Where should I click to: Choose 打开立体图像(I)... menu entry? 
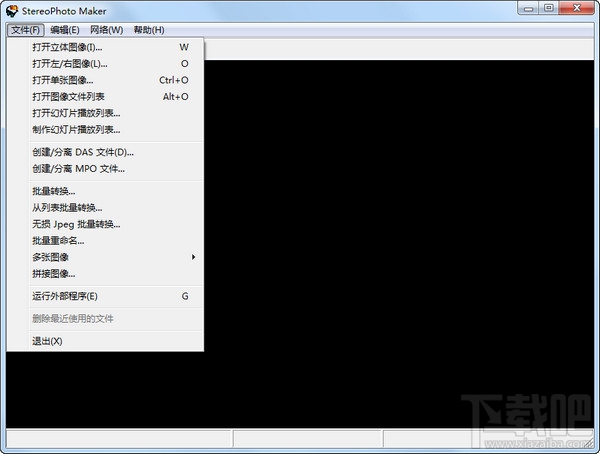(105, 47)
